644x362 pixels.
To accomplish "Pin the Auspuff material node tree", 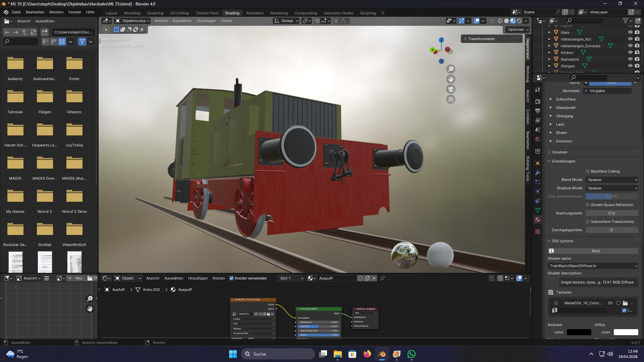I will (382, 278).
